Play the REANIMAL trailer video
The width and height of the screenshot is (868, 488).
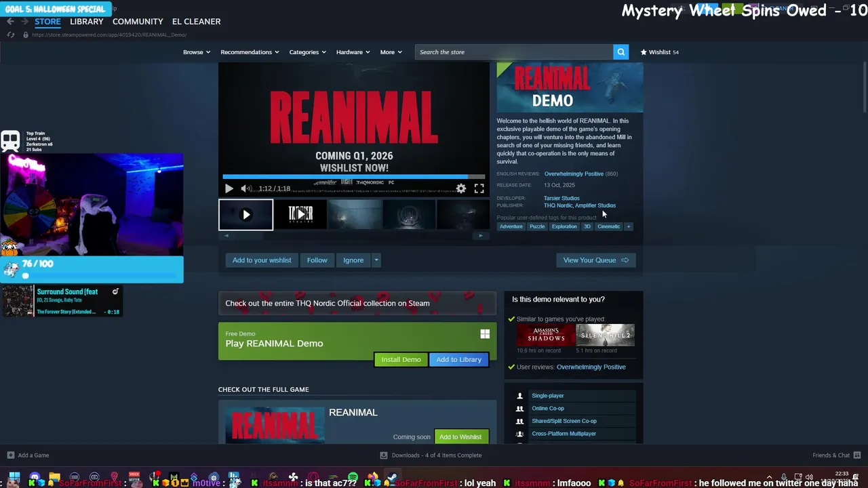tap(229, 188)
